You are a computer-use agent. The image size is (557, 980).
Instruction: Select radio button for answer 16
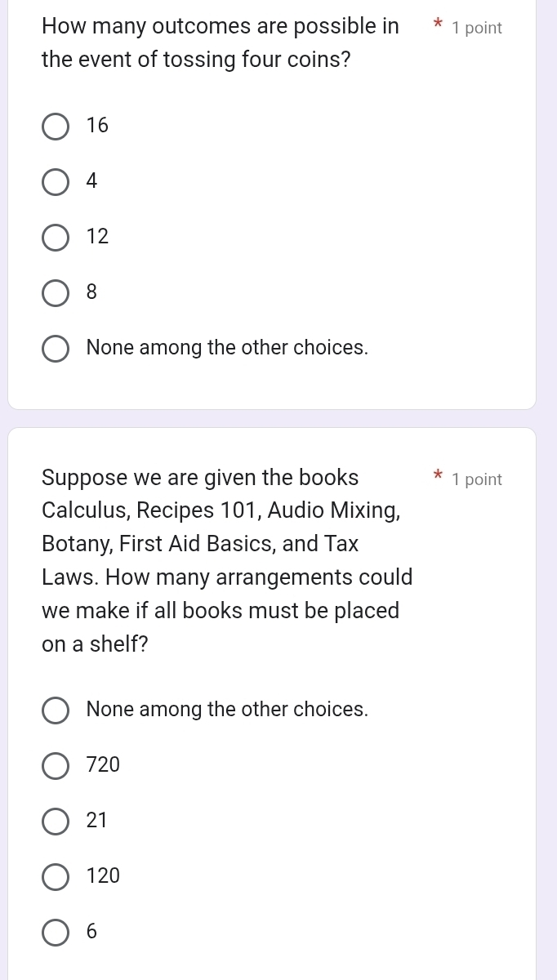56,127
